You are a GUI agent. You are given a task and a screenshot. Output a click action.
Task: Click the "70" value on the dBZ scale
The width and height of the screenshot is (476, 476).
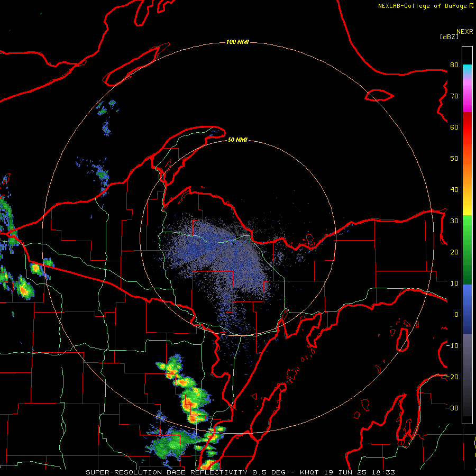tap(454, 96)
